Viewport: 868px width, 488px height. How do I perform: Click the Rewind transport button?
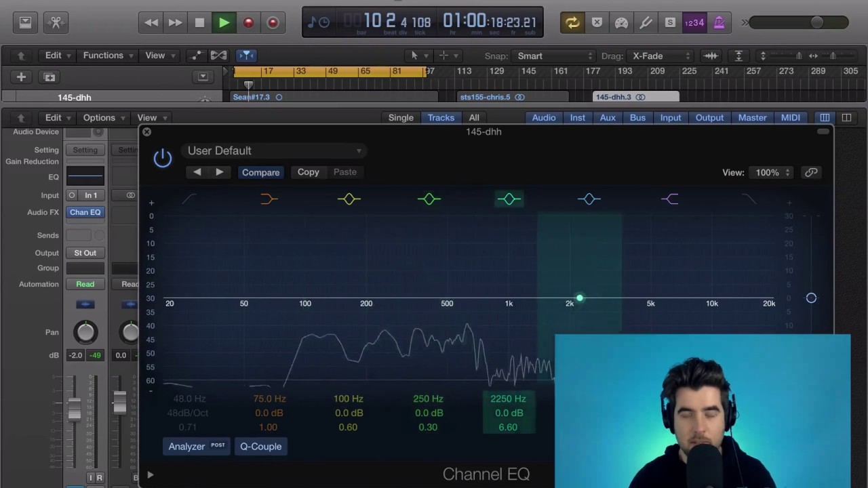(x=151, y=22)
